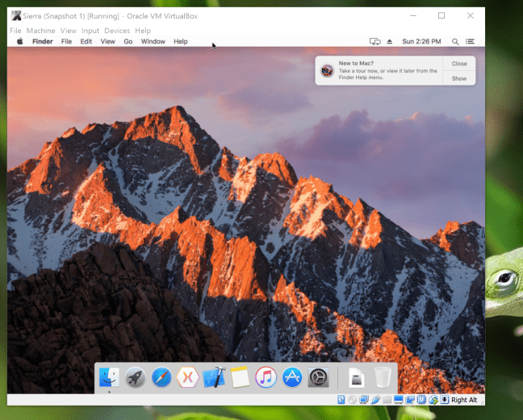Screen dimensions: 523x420
Task: Click the menu bar clock Sun 2:26 PM
Action: (421, 41)
